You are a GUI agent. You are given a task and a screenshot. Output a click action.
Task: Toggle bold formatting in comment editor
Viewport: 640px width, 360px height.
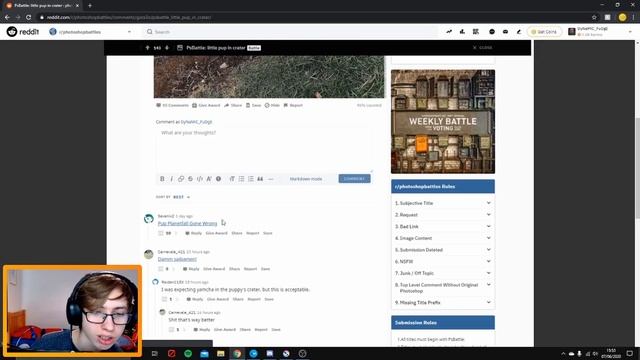click(x=162, y=179)
